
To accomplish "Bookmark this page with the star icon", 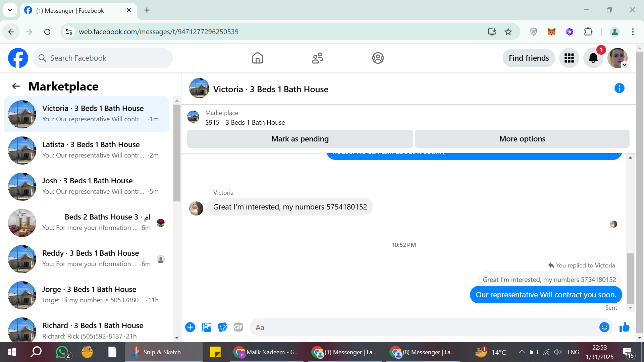I will click(x=508, y=32).
